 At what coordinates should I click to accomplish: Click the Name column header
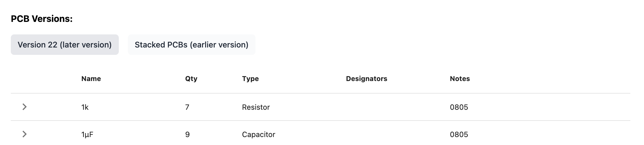(91, 79)
